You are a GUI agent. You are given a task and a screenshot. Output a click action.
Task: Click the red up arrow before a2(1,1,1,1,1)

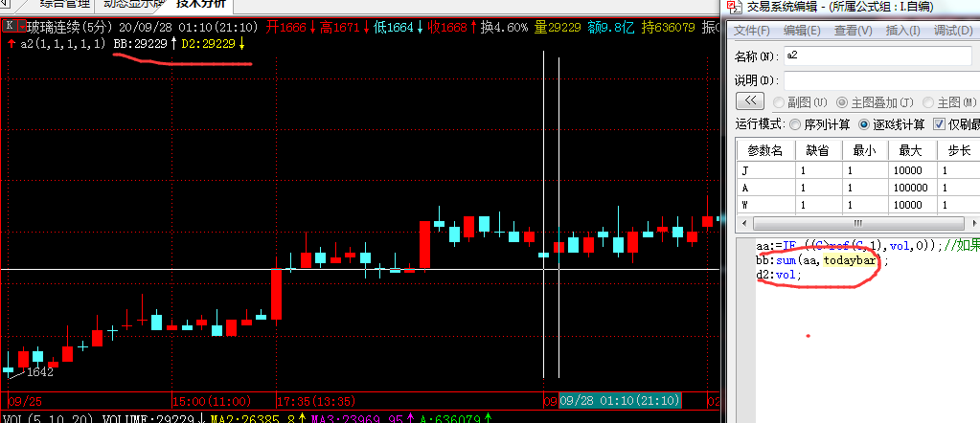(11, 44)
